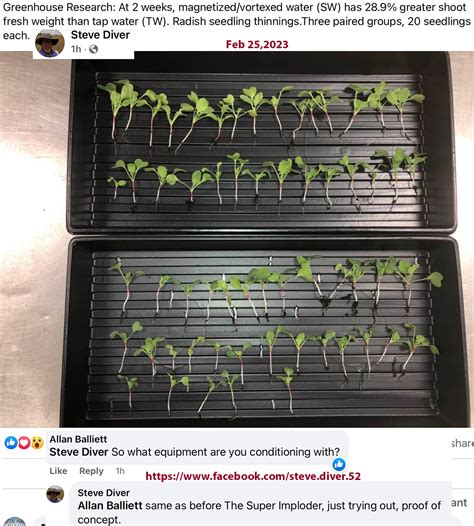This screenshot has height=526, width=474.
Task: Click the partial avatar at bottom left
Action: pyautogui.click(x=15, y=522)
